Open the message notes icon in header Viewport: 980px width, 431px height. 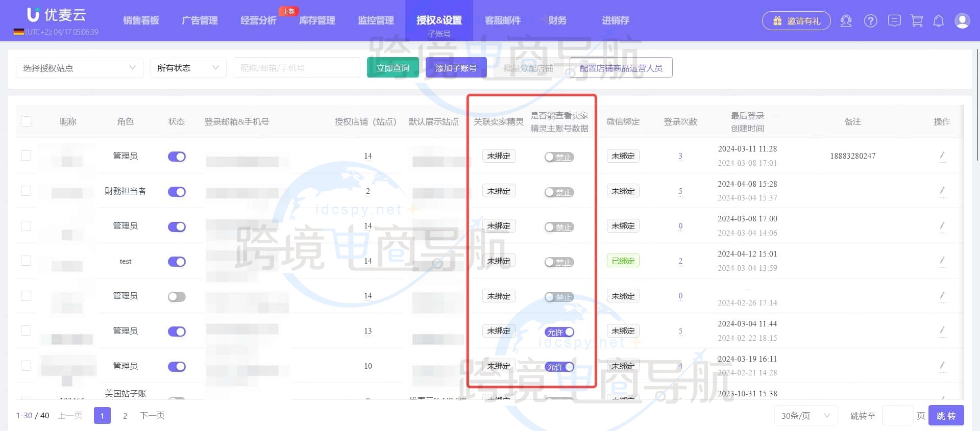(x=894, y=21)
